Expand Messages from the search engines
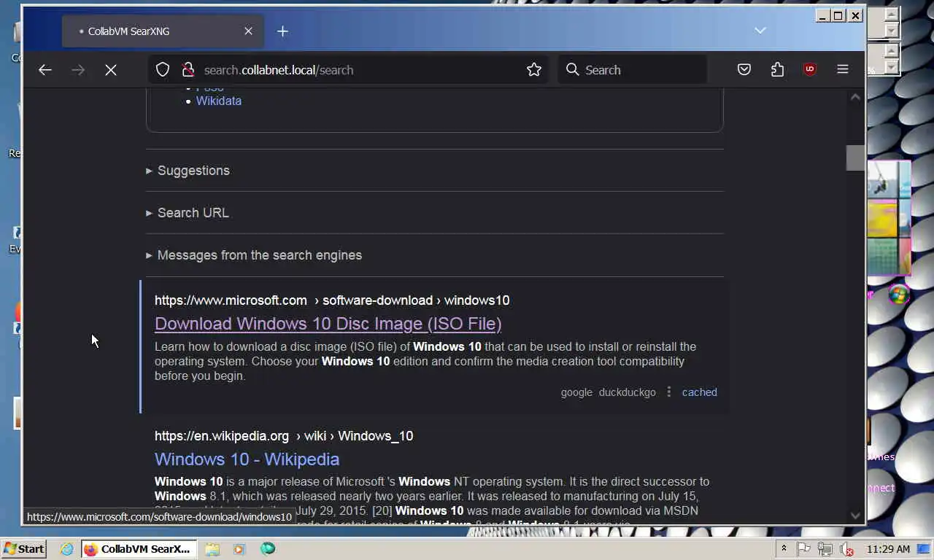Viewport: 934px width, 560px height. 254,255
